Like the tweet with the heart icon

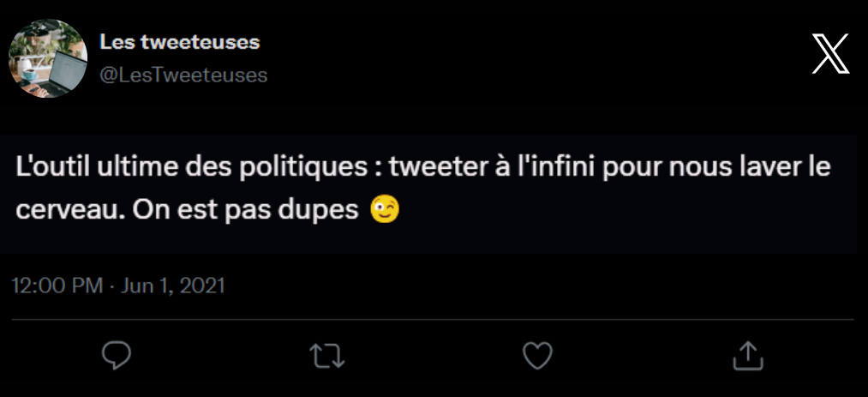click(x=537, y=355)
